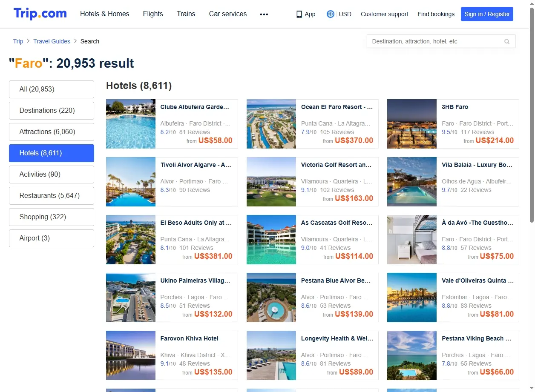Open Longevity Health & Wellness photo

(271, 355)
